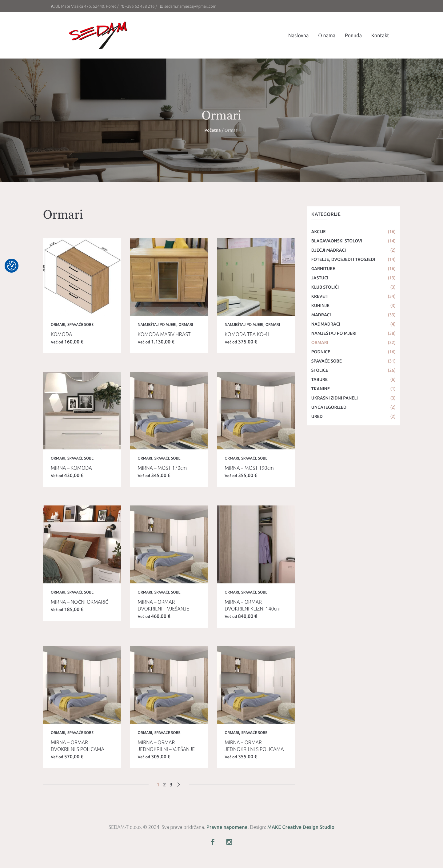Open the Instagram icon in footer
Image resolution: width=443 pixels, height=868 pixels.
pyautogui.click(x=229, y=842)
